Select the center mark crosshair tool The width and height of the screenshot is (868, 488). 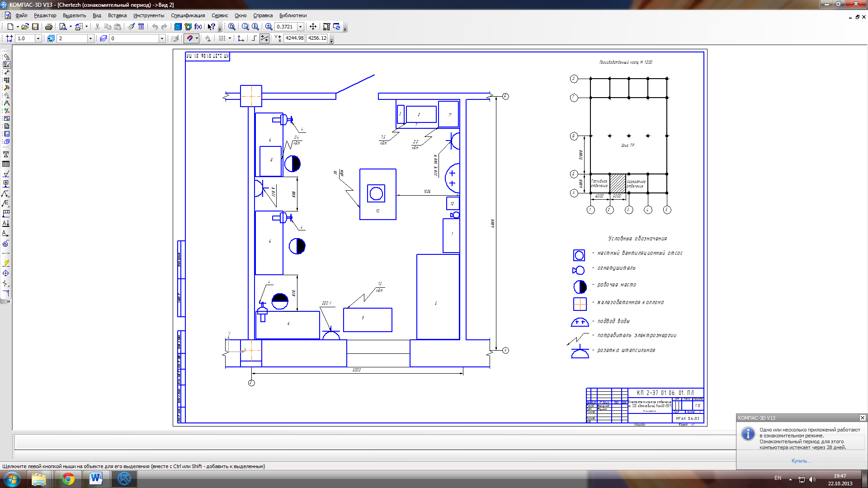coord(6,273)
